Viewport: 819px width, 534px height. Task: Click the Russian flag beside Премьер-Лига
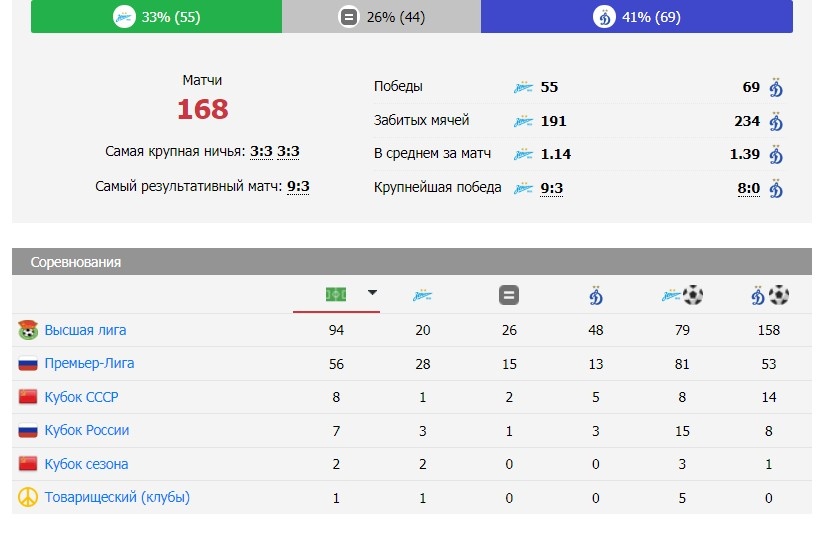point(28,364)
